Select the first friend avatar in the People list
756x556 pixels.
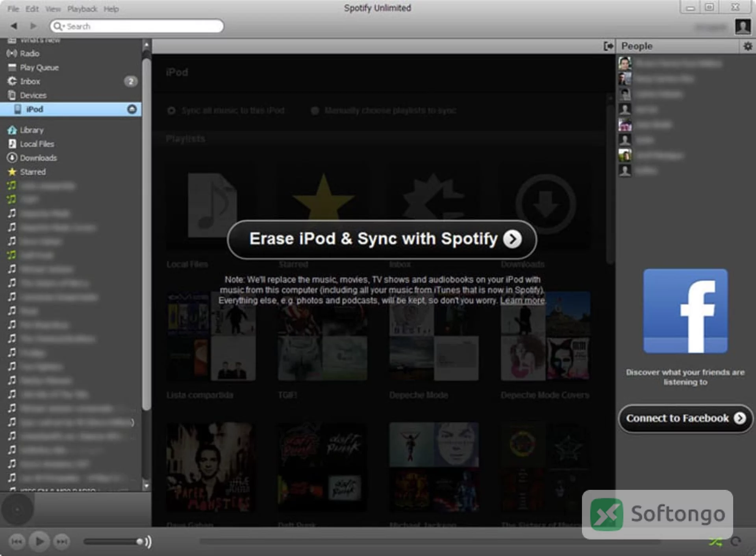pyautogui.click(x=625, y=63)
